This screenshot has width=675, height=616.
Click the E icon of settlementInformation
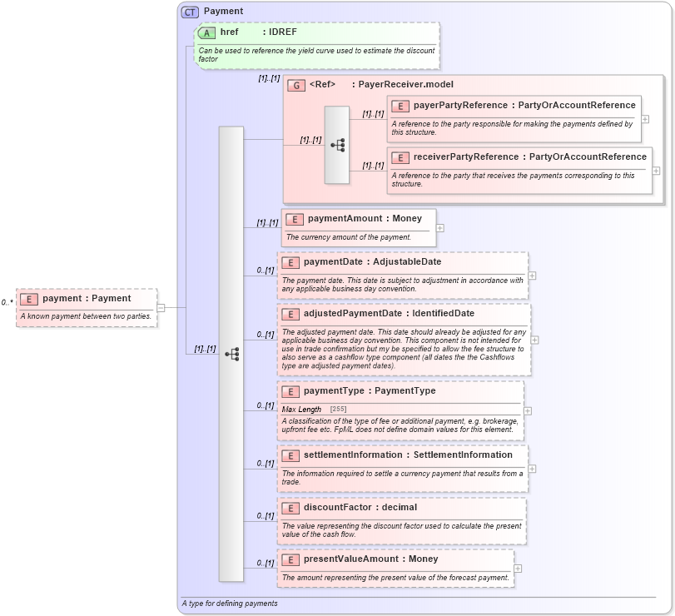coord(290,456)
